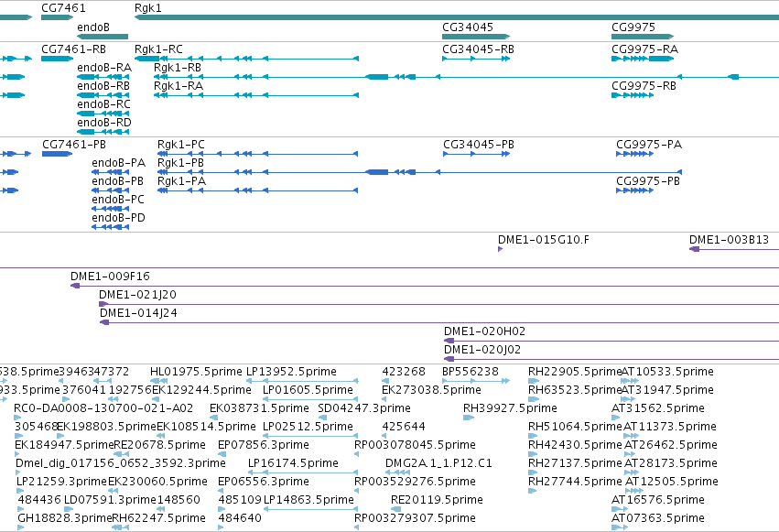Click EST RH39927.5prime
This screenshot has width=779, height=532.
click(510, 408)
